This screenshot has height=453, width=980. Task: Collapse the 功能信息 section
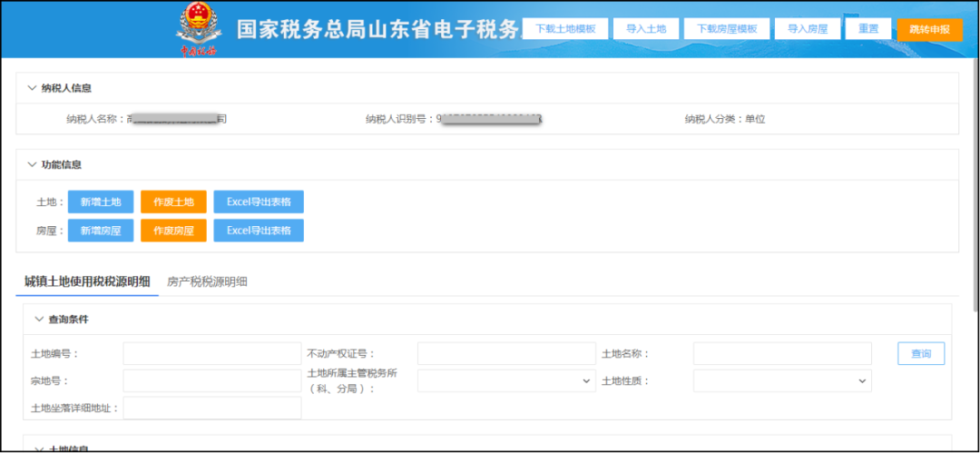coord(32,164)
